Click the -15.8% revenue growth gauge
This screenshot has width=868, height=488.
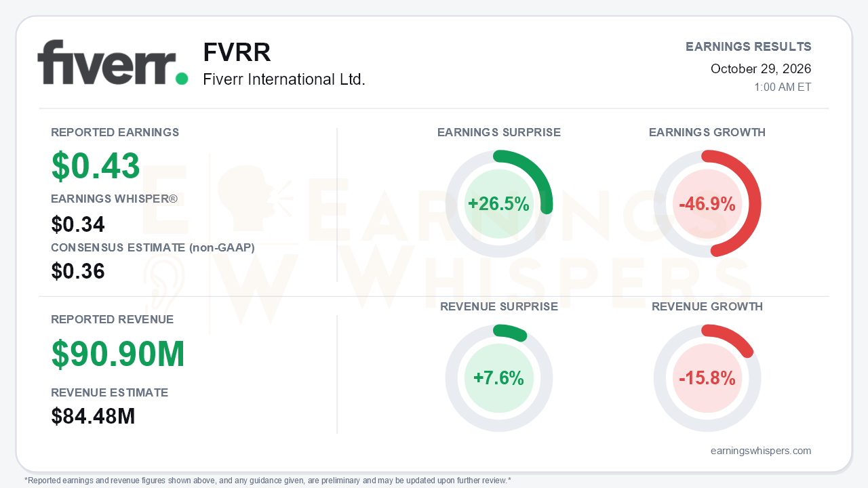click(x=707, y=378)
